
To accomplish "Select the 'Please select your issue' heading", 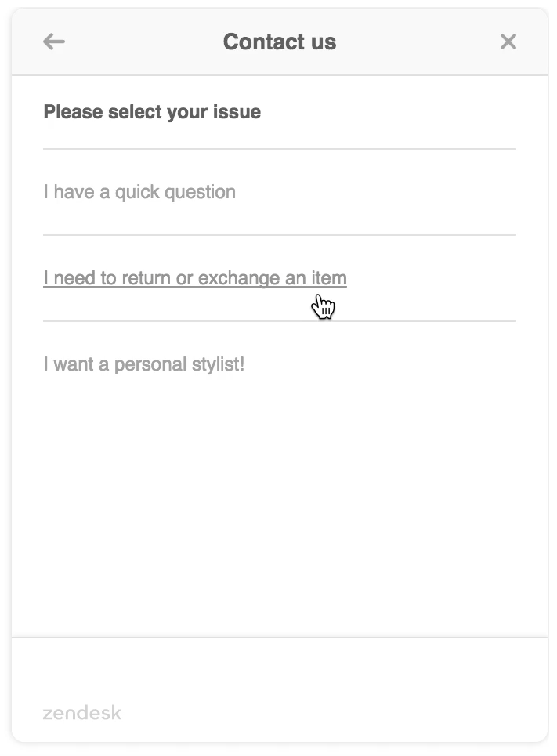I will coord(152,111).
